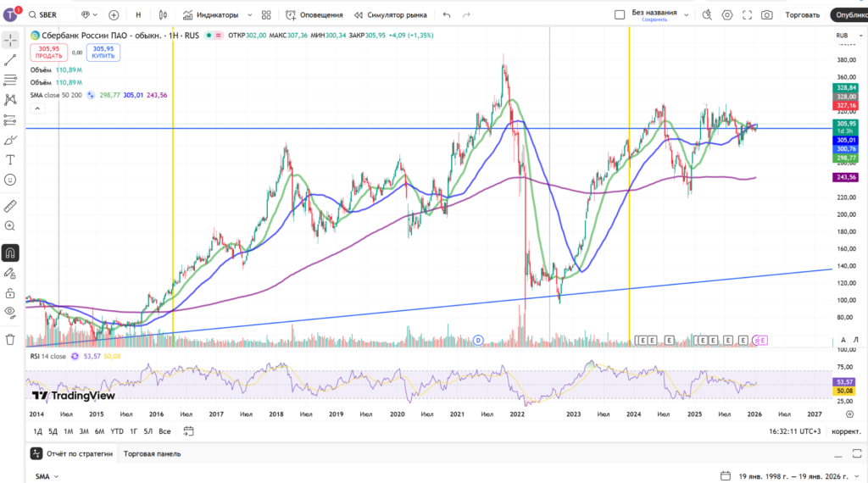Open timezone menu 16:32:11 UTC+3
This screenshot has width=868, height=483.
click(x=794, y=431)
